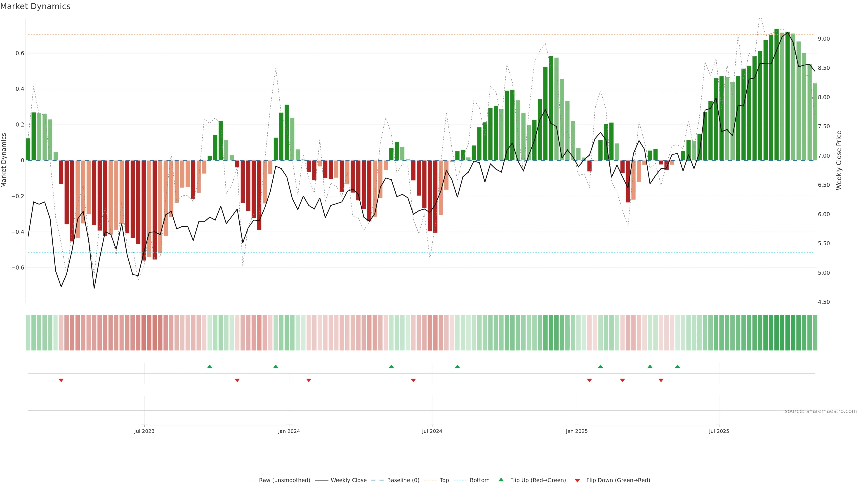
Task: Click the green flip-up marker near Jul 2024
Action: click(x=457, y=366)
